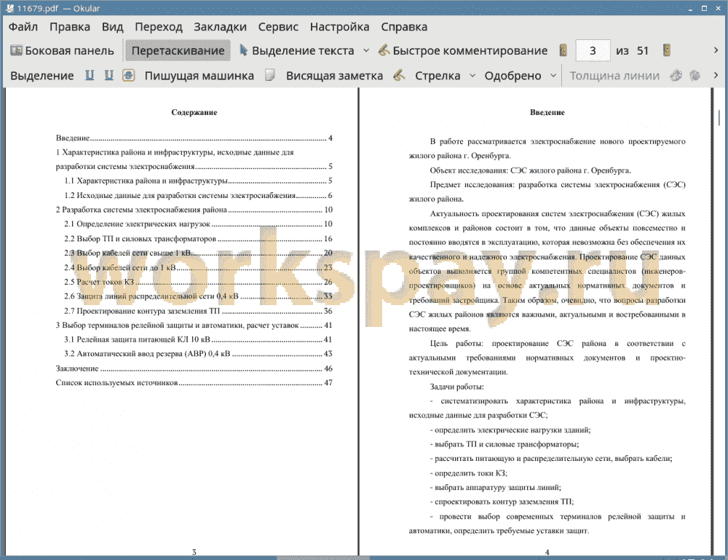Select the Пишущая машинка typewriter tool
Screen dimensions: 728x560
tap(199, 76)
